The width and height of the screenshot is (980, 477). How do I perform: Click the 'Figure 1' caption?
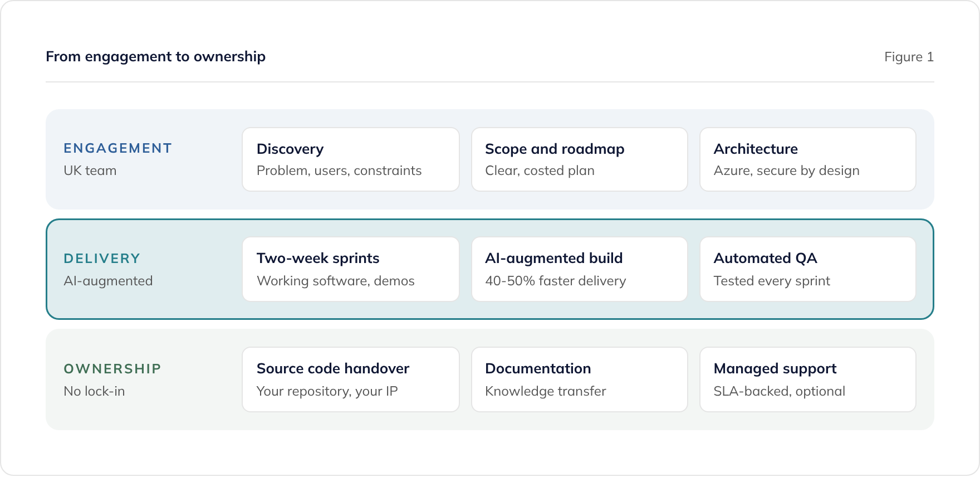point(909,57)
